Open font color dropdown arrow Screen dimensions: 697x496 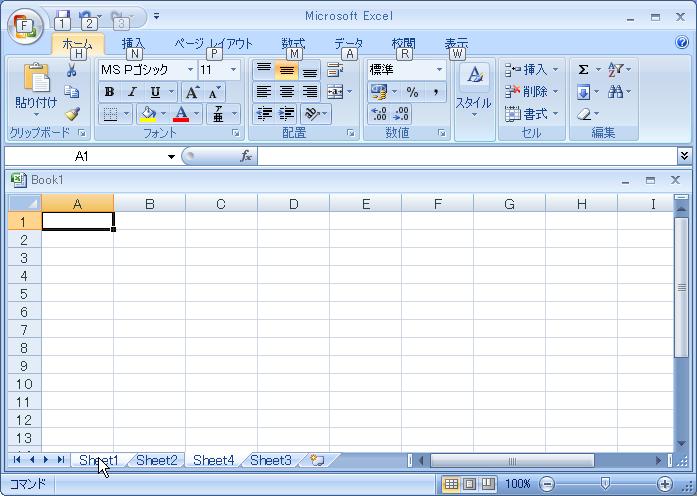click(196, 114)
